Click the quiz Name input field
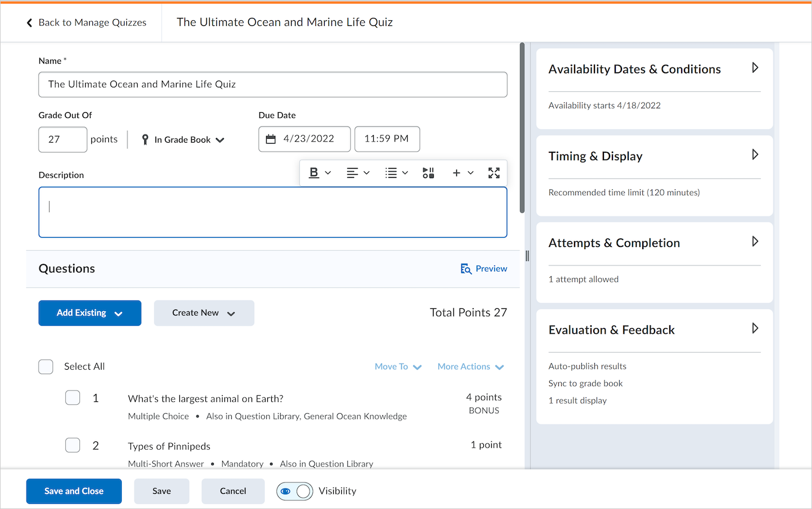The width and height of the screenshot is (812, 509). pos(273,85)
